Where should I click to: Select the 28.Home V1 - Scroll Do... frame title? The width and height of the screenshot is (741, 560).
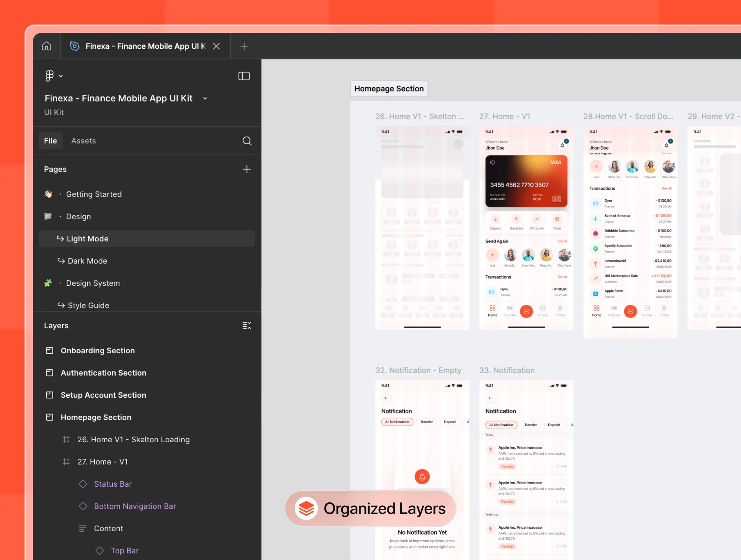coord(629,117)
